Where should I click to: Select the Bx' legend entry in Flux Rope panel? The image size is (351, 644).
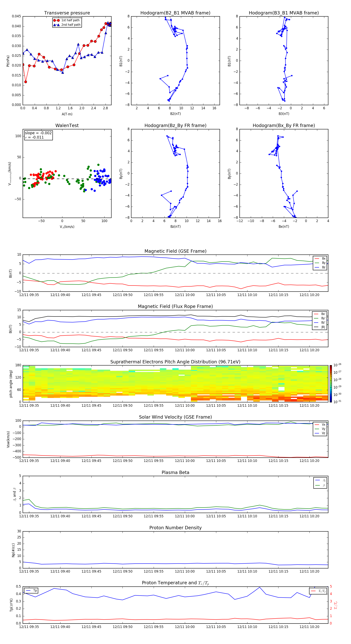point(320,314)
